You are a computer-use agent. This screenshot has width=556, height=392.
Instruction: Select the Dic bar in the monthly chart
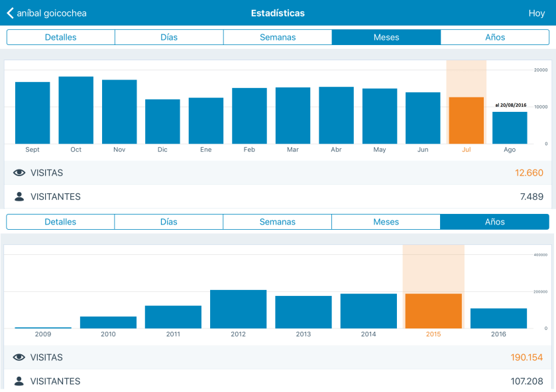162,122
